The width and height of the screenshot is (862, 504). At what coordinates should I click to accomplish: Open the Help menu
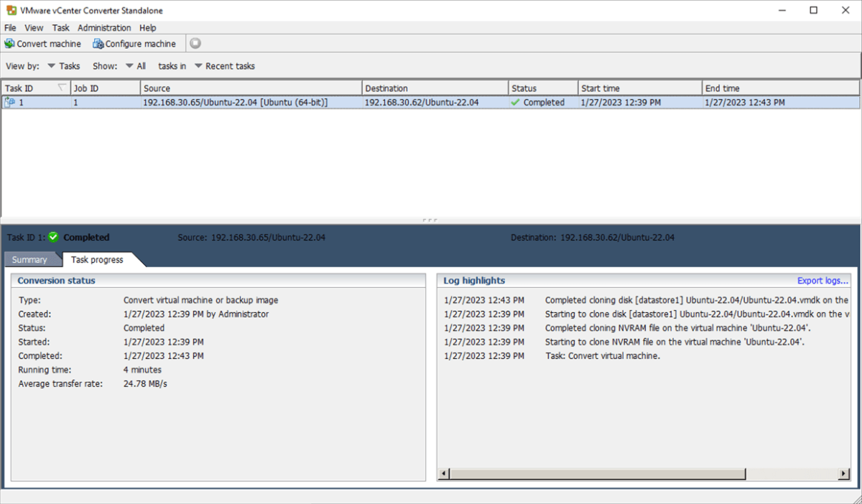click(x=148, y=28)
